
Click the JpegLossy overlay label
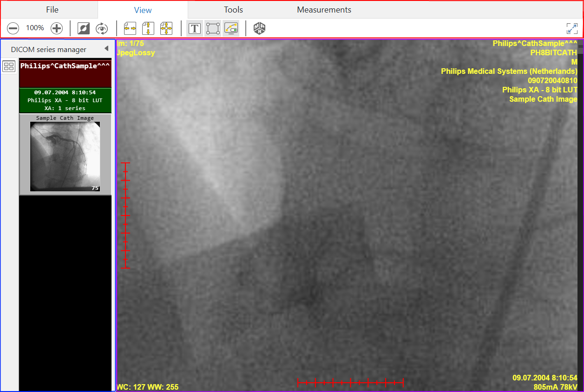pyautogui.click(x=136, y=53)
